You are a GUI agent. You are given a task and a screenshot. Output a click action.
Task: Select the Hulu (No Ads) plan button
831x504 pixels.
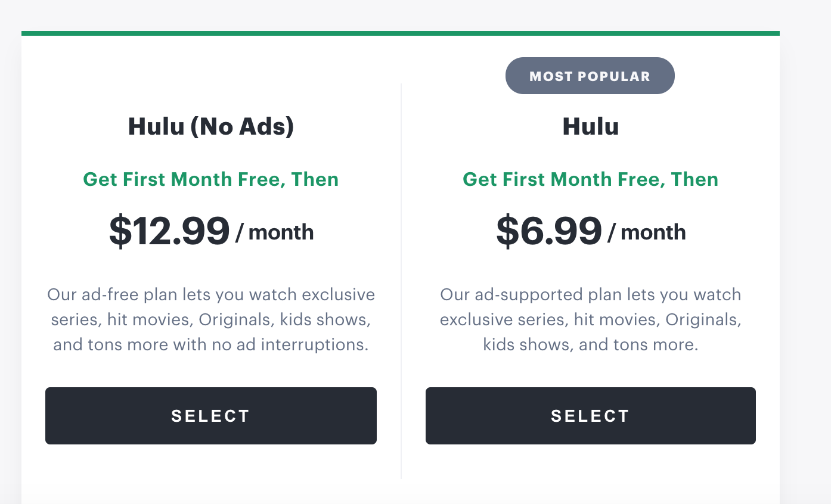click(211, 416)
